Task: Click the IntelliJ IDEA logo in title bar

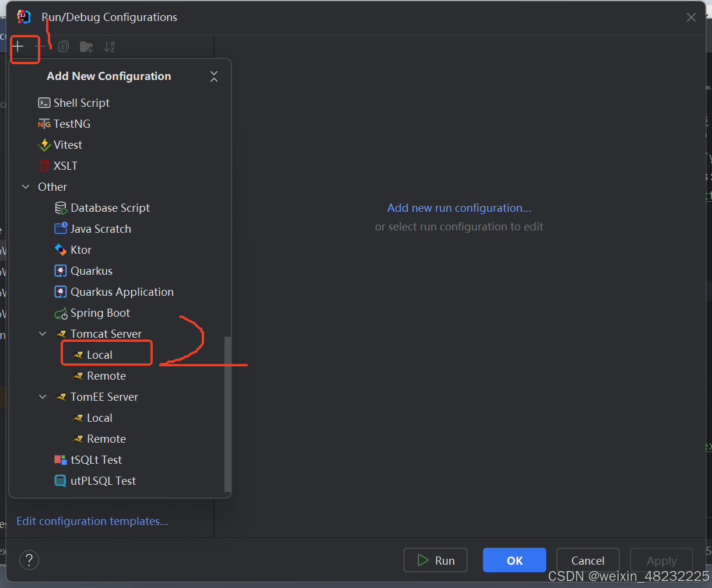Action: 23,17
